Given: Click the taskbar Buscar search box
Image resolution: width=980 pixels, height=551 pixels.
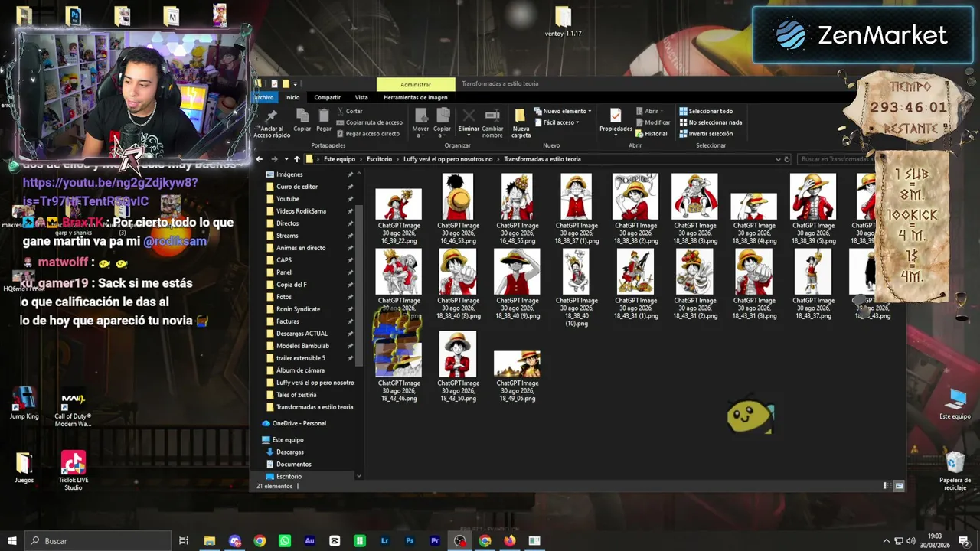Looking at the screenshot, I should click(x=98, y=541).
